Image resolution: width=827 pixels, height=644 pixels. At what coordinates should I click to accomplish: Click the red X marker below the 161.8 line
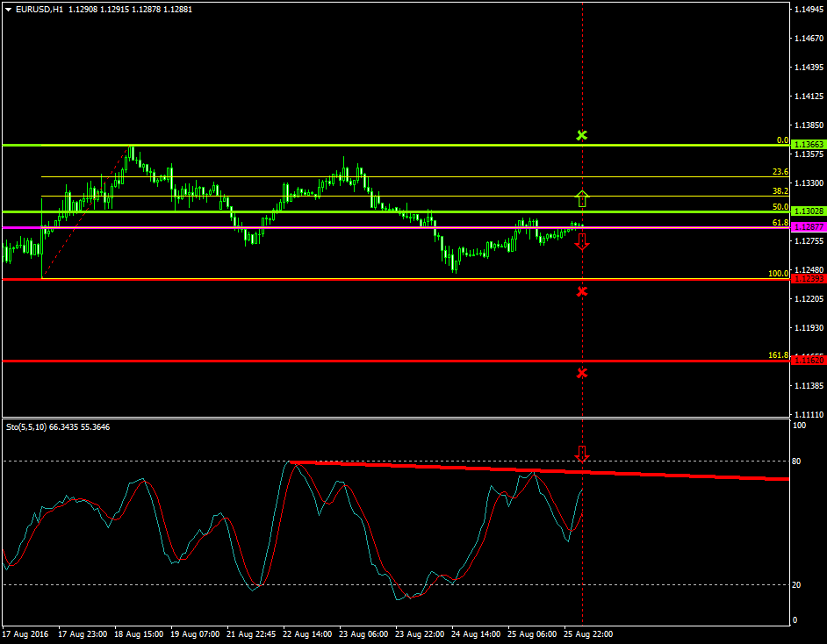(x=581, y=373)
